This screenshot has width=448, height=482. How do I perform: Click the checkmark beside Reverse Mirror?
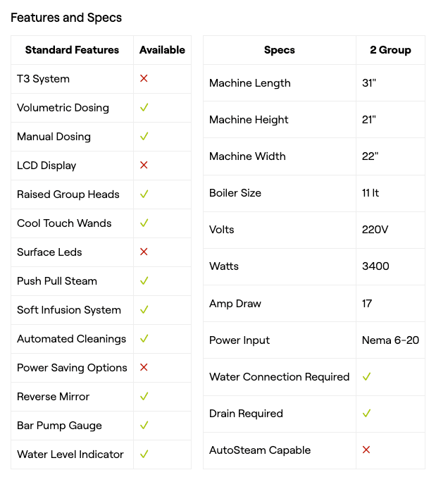[144, 397]
